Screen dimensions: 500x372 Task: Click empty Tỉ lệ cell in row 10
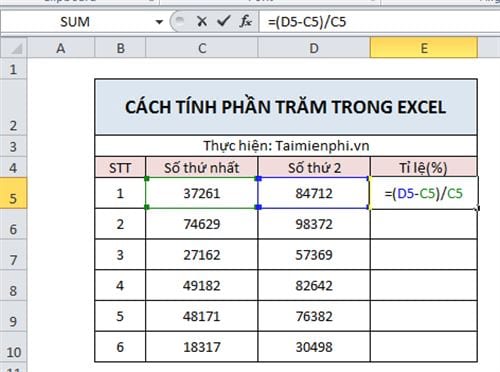(424, 347)
